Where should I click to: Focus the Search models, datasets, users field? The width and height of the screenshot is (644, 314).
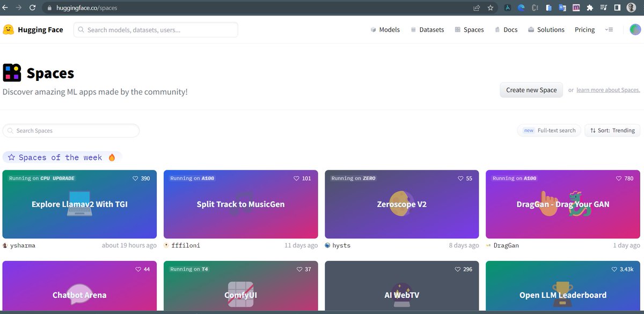[x=156, y=29]
